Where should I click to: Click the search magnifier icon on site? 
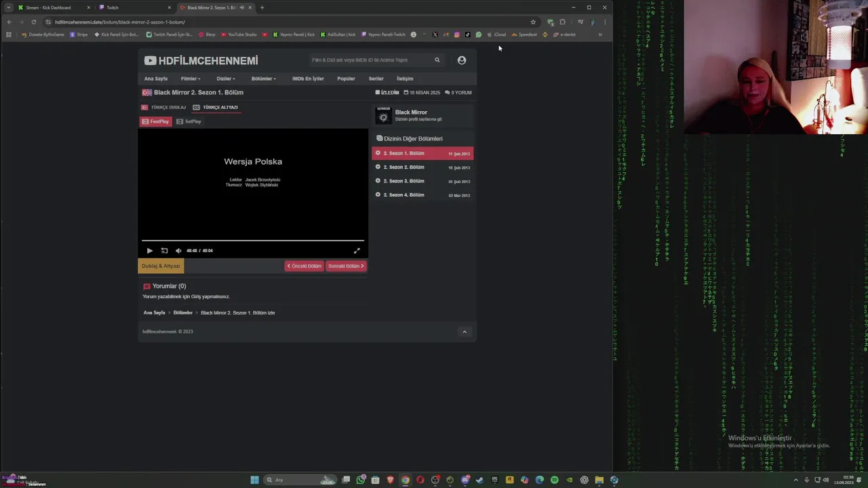437,60
